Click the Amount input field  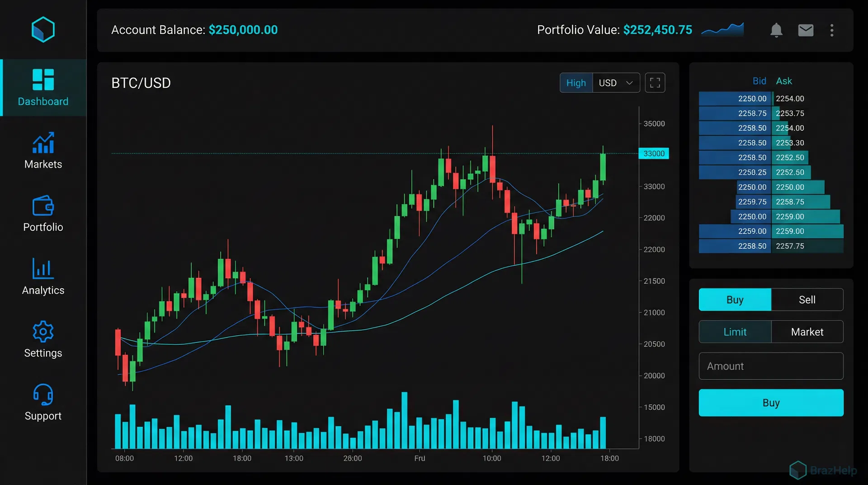click(x=771, y=366)
